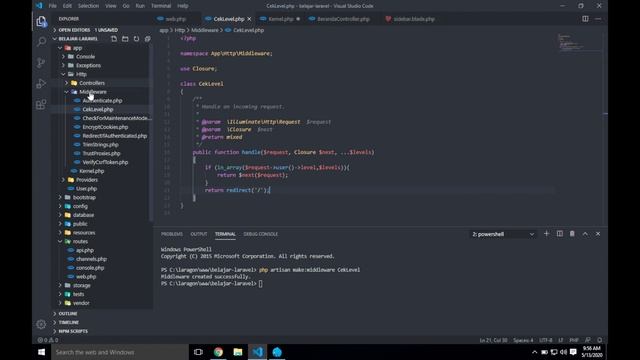This screenshot has height=360, width=640.
Task: Change indentation via Spaces: 4
Action: (x=523, y=340)
